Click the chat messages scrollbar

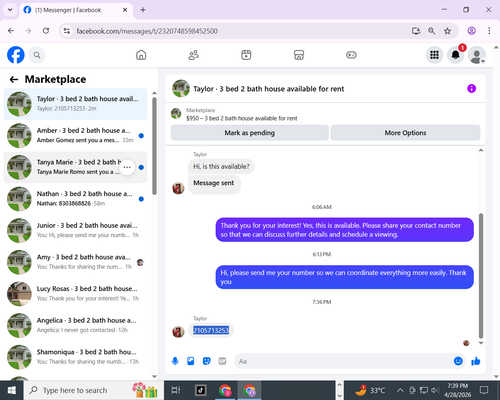pyautogui.click(x=481, y=275)
